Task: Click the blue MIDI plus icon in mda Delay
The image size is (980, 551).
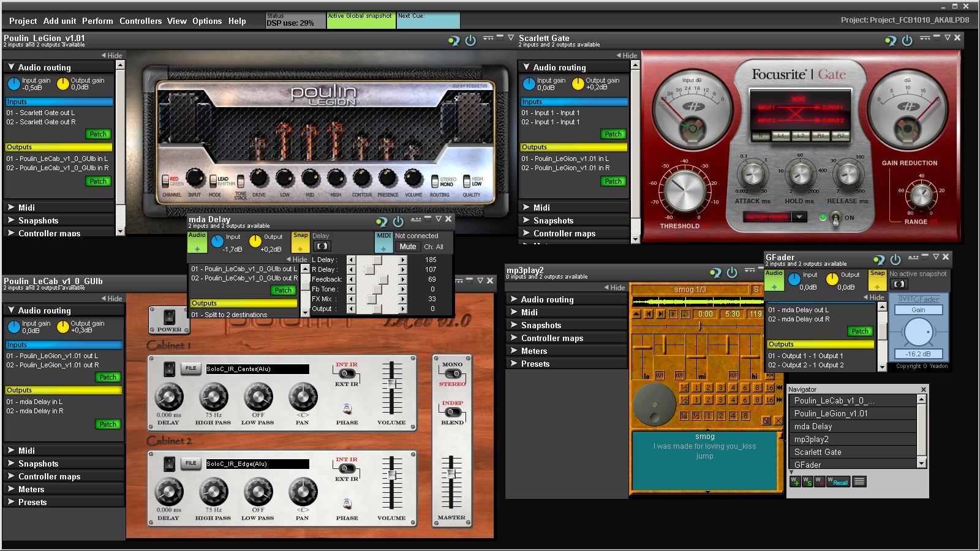Action: pos(383,249)
